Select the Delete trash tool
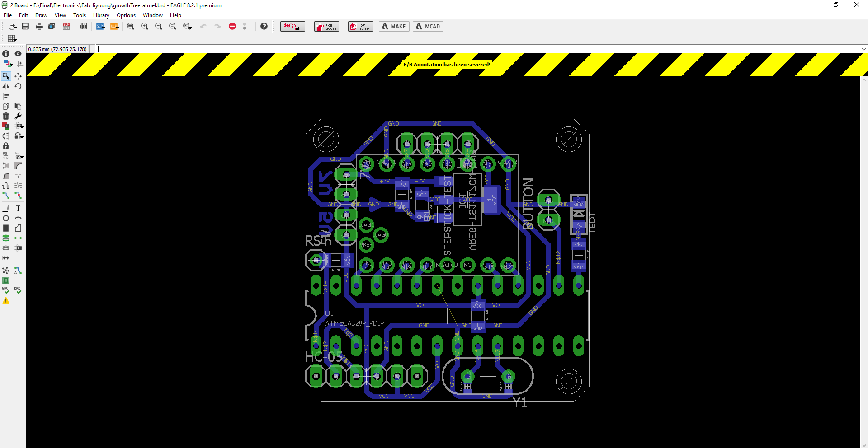The height and width of the screenshot is (448, 868). (x=6, y=116)
